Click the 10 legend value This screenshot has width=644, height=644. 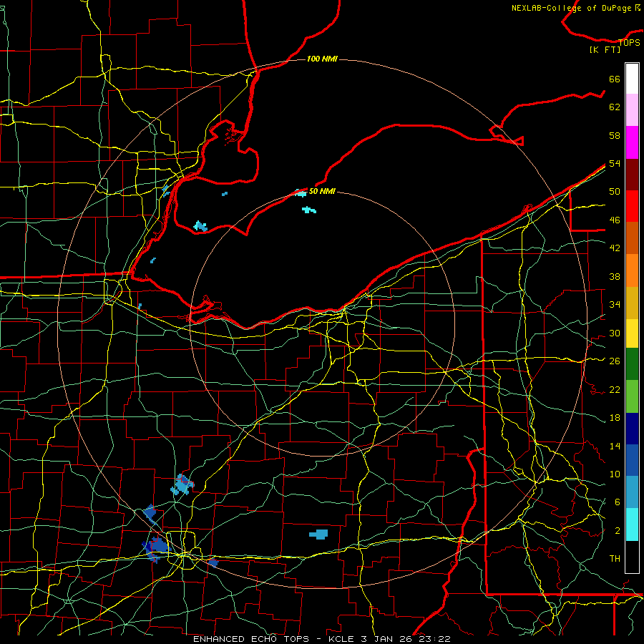tap(615, 474)
